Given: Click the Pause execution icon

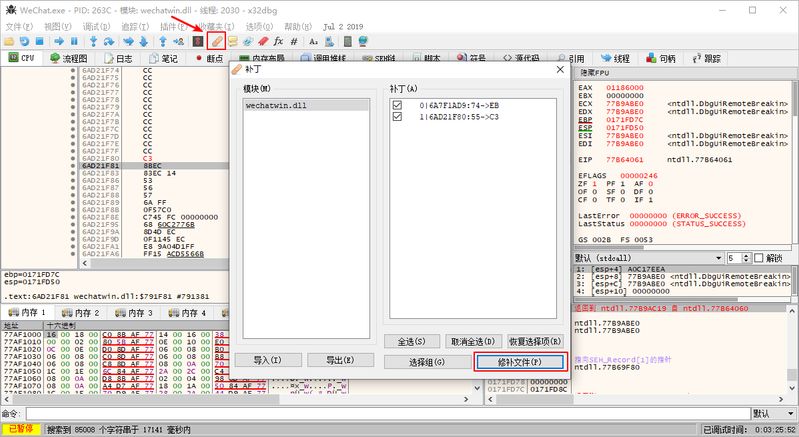Looking at the screenshot, I should [x=74, y=41].
